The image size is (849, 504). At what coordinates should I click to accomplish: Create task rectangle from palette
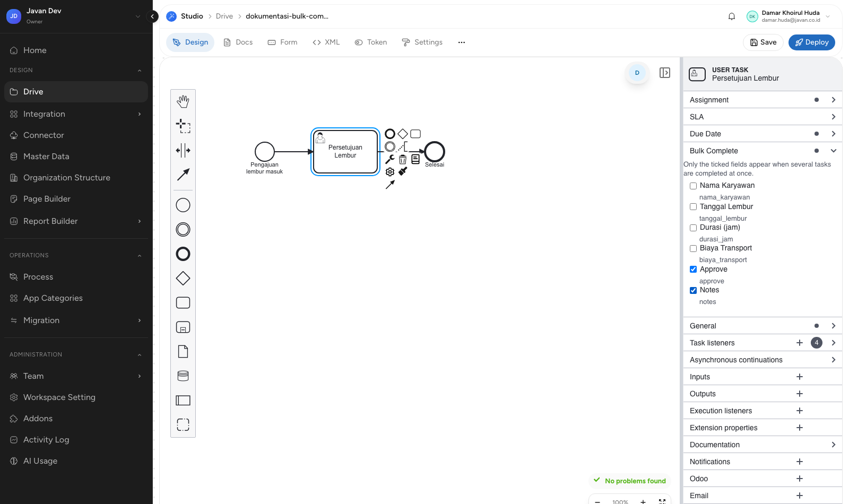pyautogui.click(x=183, y=302)
